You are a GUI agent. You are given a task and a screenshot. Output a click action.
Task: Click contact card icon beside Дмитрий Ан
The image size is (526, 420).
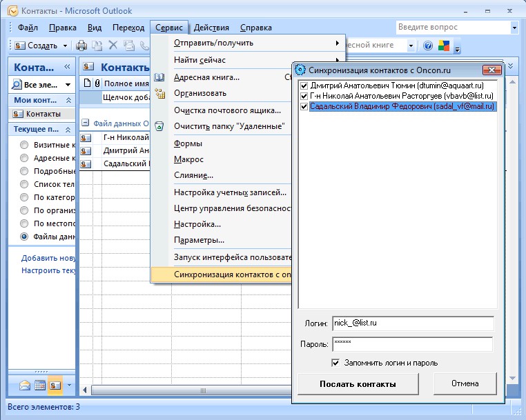(86, 151)
